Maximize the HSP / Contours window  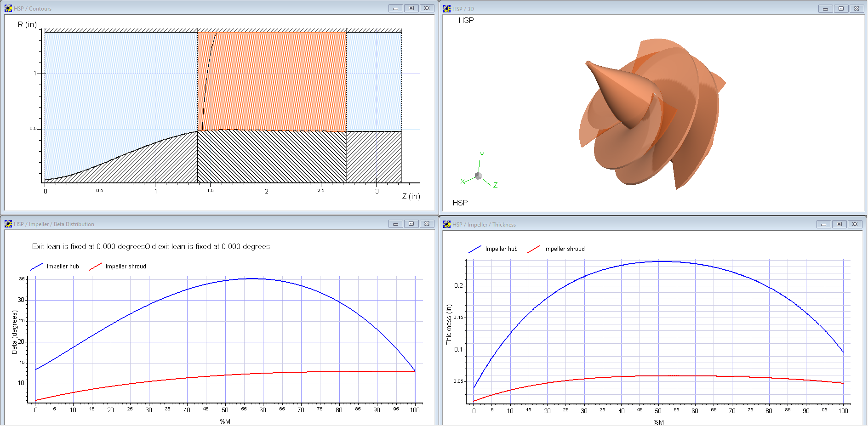pyautogui.click(x=411, y=8)
